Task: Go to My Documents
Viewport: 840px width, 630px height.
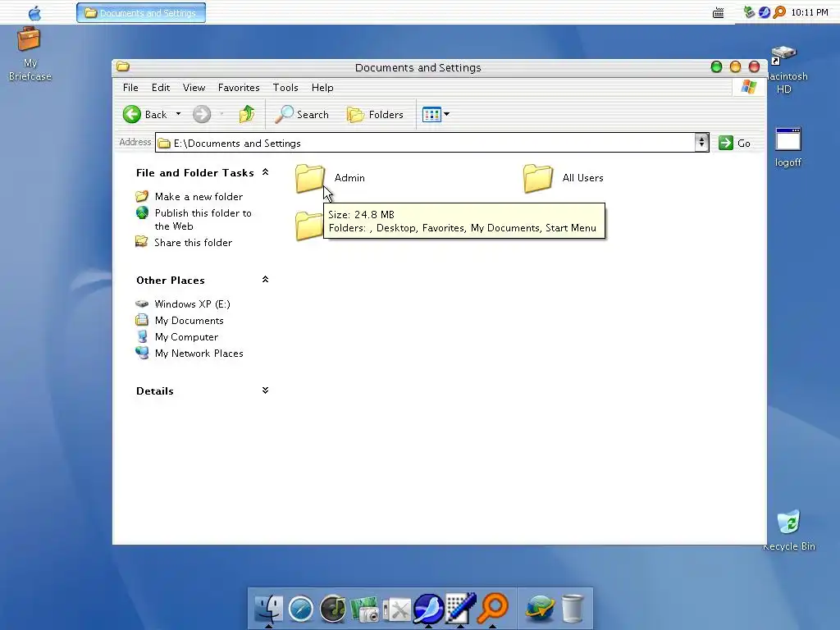Action: 189,321
